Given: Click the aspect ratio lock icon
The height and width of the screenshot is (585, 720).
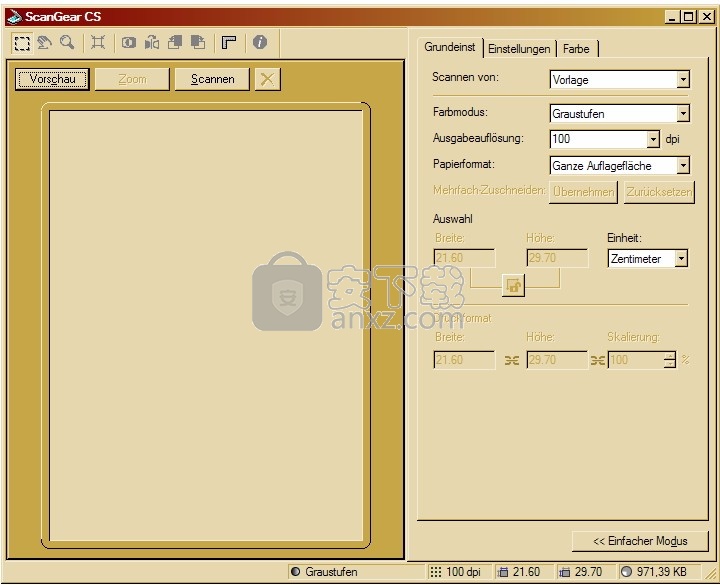Looking at the screenshot, I should coord(513,286).
